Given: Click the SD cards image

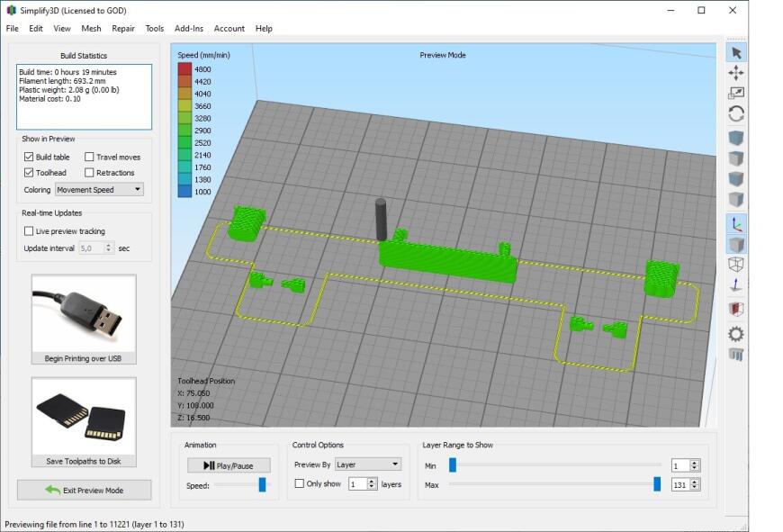Looking at the screenshot, I should point(84,417).
